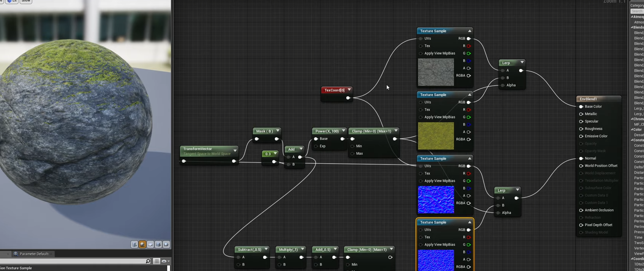This screenshot has height=271, width=644.
Task: Click the EnvBlend1 Emissive Color input pin
Action: [581, 136]
